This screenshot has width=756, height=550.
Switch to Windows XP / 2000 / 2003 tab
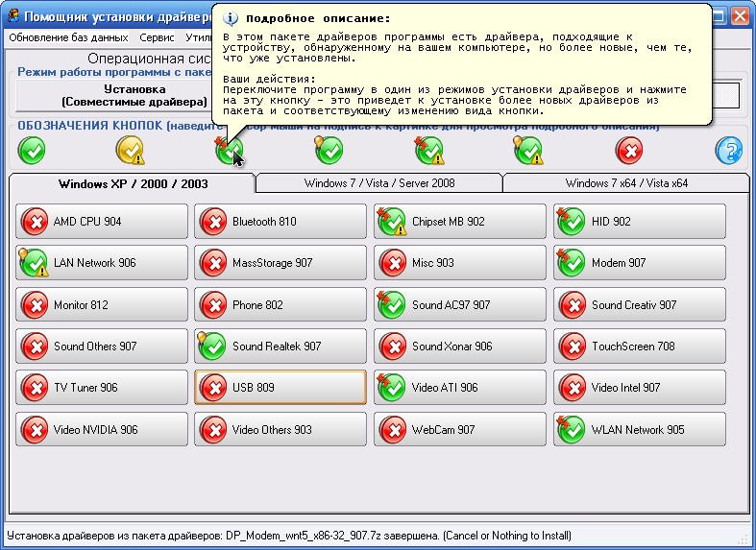(x=133, y=184)
